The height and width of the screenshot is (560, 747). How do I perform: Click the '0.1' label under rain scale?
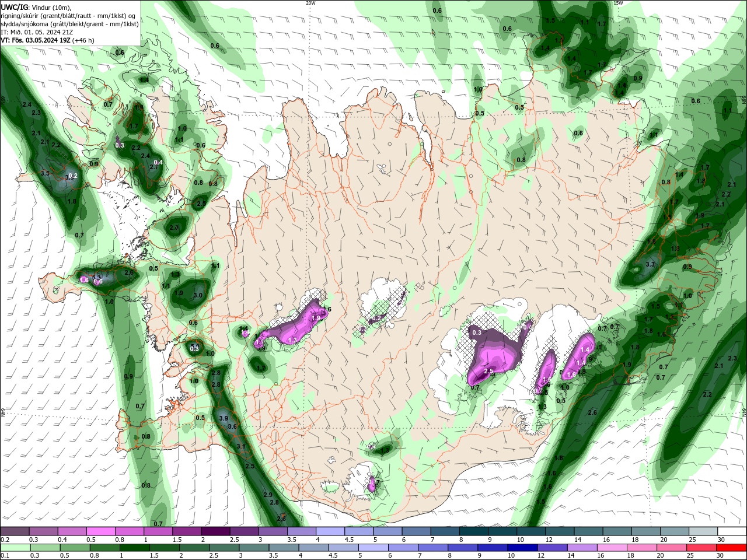point(5,555)
